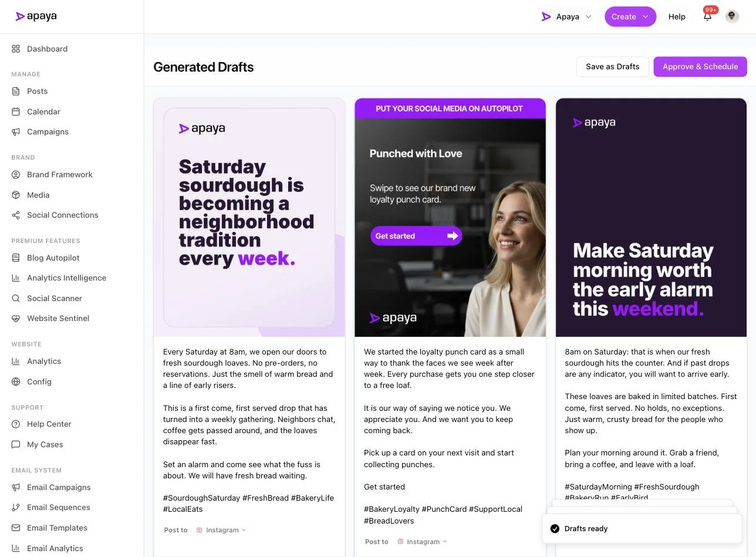Click the Drafts ready toast notification
This screenshot has width=756, height=557.
(642, 528)
